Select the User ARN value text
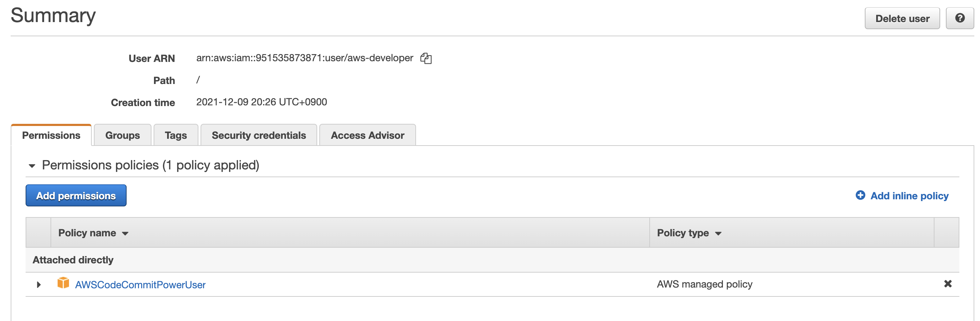980x321 pixels. [305, 58]
